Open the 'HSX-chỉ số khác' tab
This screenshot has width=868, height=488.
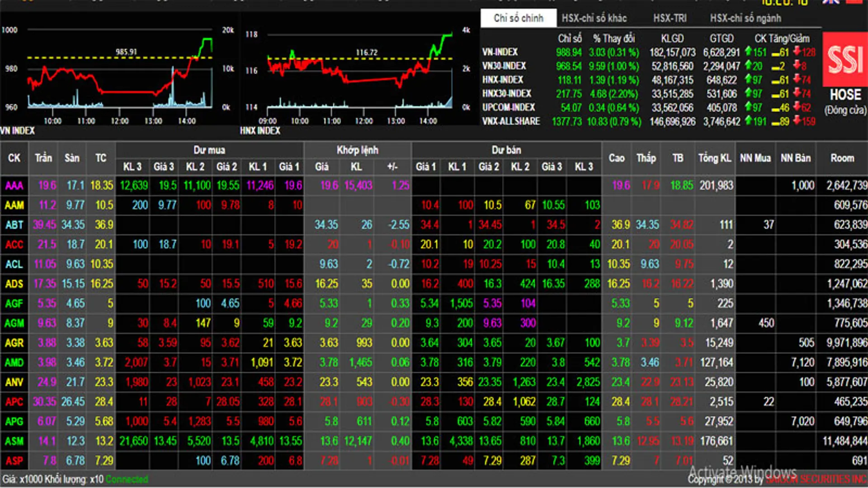point(594,18)
